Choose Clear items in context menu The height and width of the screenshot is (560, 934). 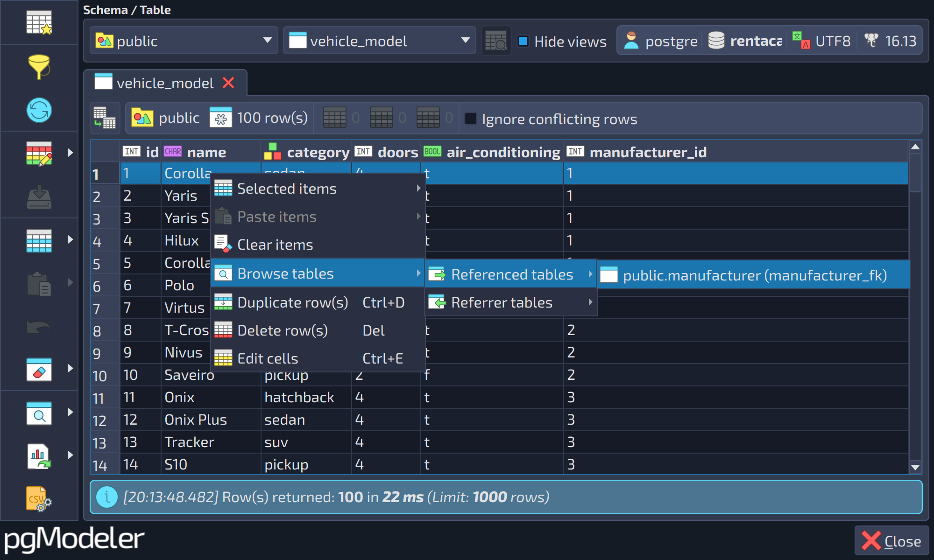(318, 245)
